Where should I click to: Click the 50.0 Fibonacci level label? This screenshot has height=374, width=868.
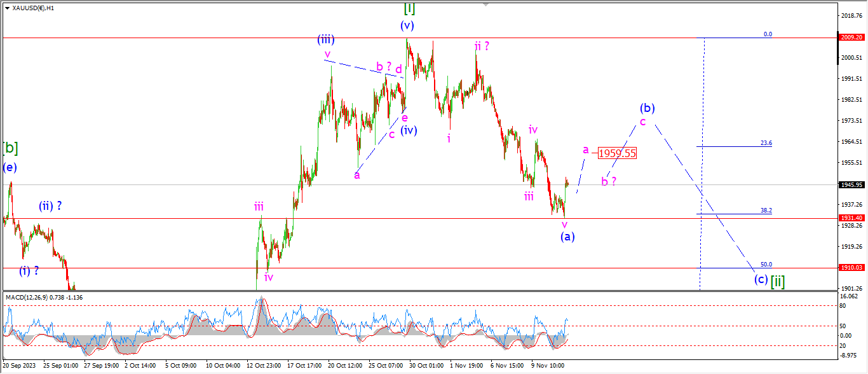766,264
